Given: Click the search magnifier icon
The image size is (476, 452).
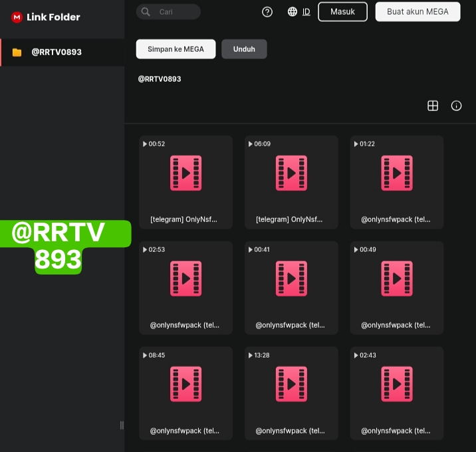Looking at the screenshot, I should [146, 12].
